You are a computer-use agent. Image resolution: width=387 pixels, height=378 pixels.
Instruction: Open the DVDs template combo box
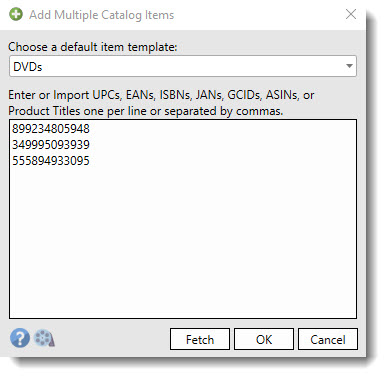coord(183,66)
